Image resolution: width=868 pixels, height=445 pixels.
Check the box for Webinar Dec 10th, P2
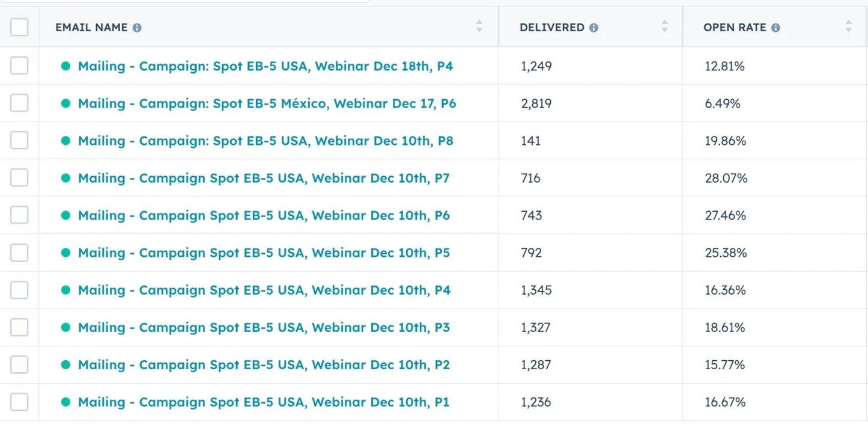(x=19, y=364)
